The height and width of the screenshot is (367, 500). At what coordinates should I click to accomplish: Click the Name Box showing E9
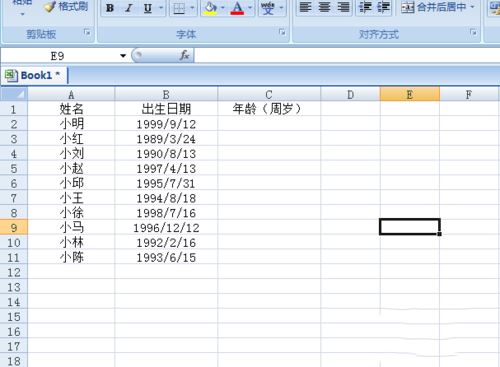tap(57, 56)
